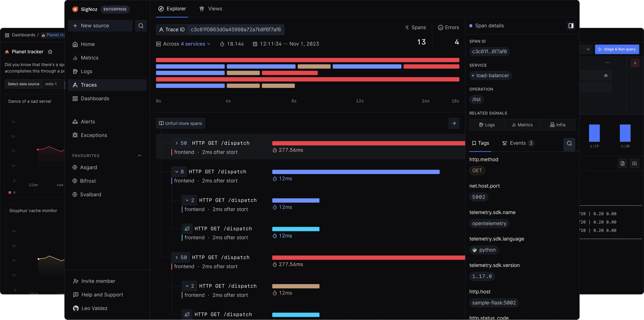Image resolution: width=644 pixels, height=320 pixels.
Task: Open the Alerts page
Action: [x=87, y=121]
